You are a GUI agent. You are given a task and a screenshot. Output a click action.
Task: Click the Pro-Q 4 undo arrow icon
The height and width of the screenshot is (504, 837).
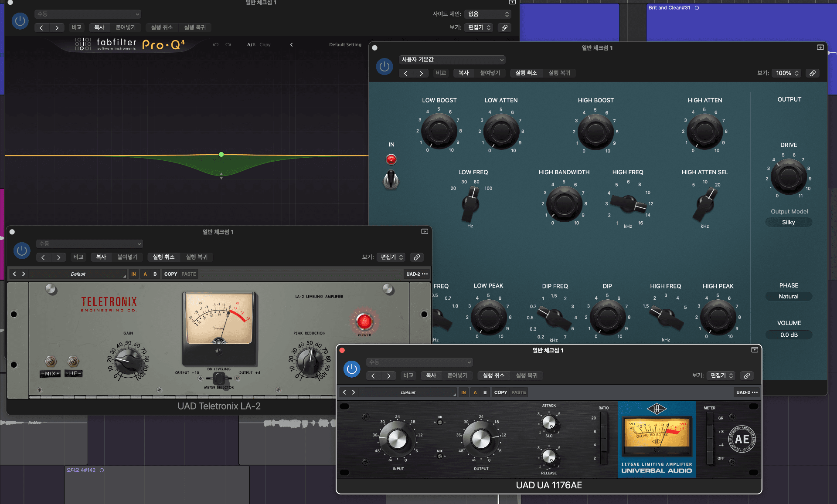[x=215, y=44]
